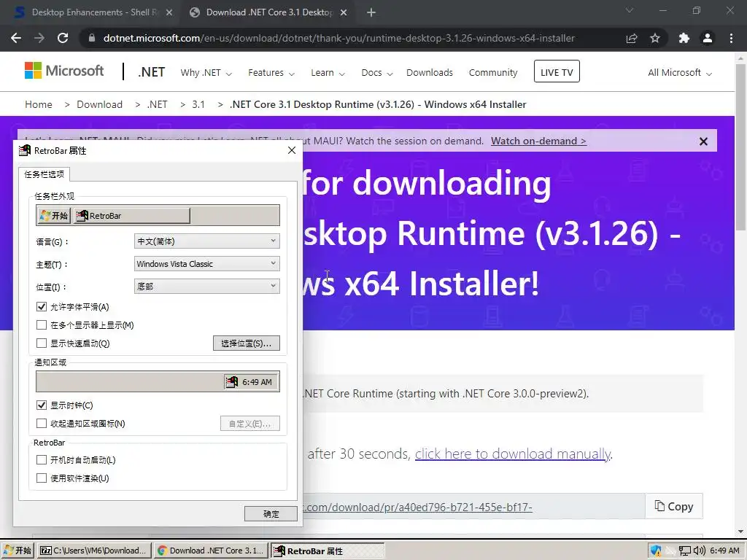
Task: Expand the Features menu
Action: (x=271, y=73)
